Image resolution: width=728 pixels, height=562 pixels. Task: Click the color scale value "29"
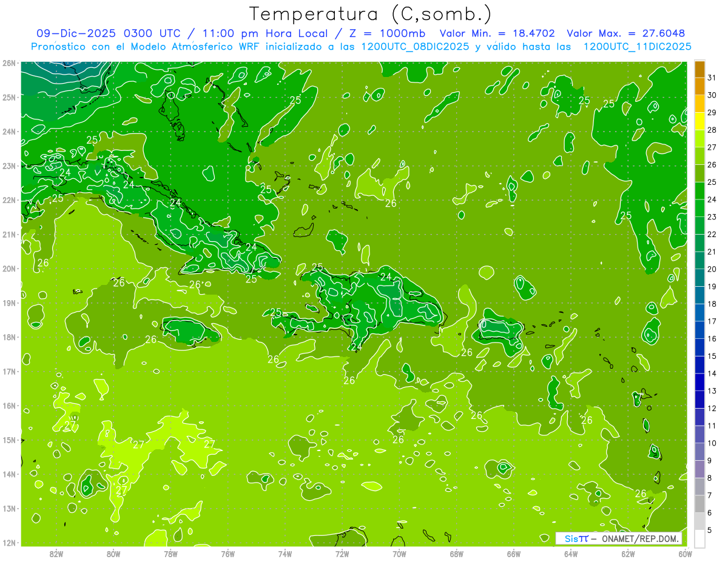click(x=712, y=113)
